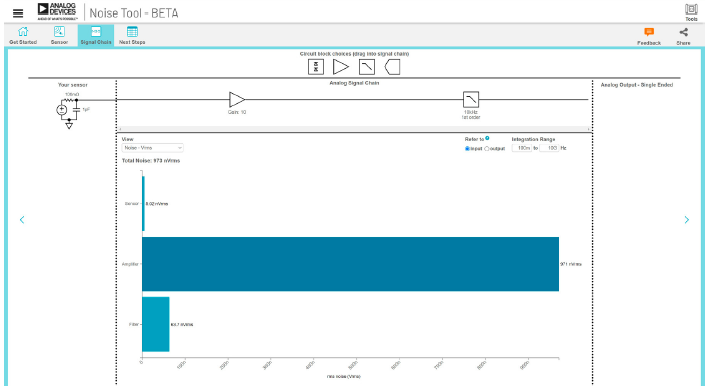Screen dimensions: 709x388
Task: Select the refer to input radio button
Action: point(467,148)
